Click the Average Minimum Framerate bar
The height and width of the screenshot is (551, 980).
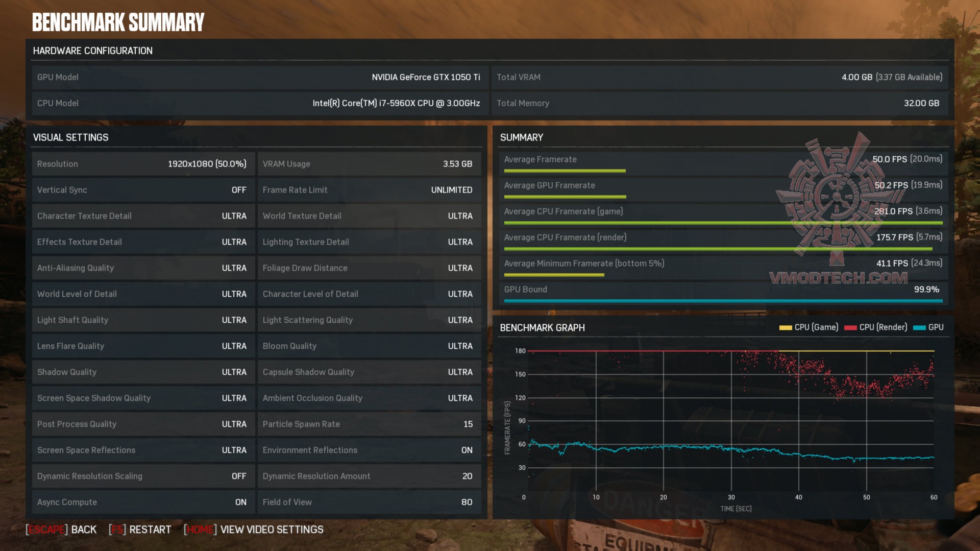[x=554, y=275]
